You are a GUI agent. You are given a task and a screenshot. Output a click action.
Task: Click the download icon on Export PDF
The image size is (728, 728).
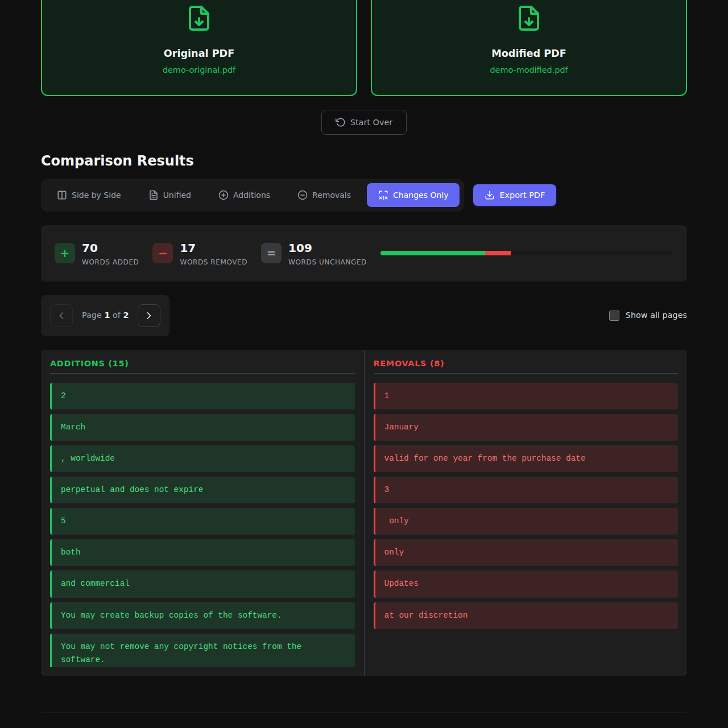coord(489,195)
